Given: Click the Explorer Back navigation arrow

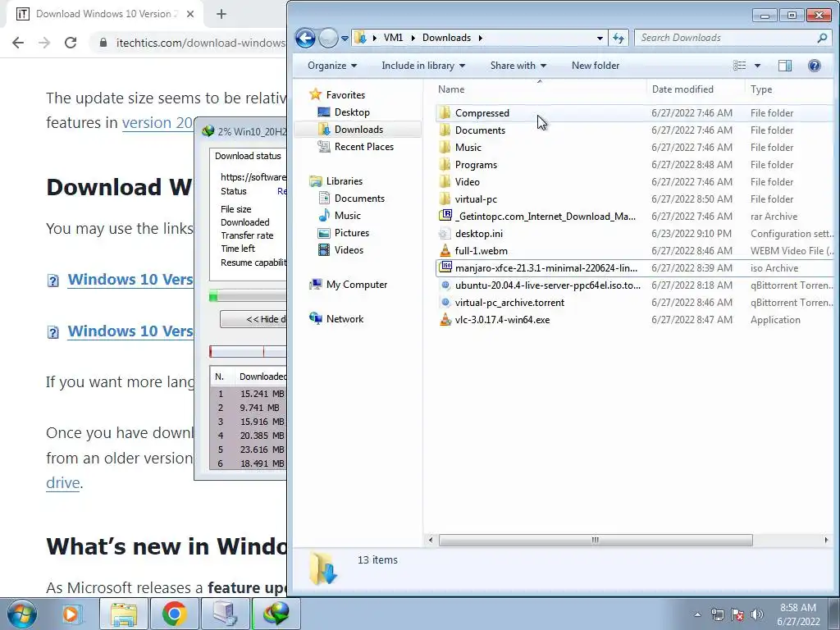Looking at the screenshot, I should (305, 38).
